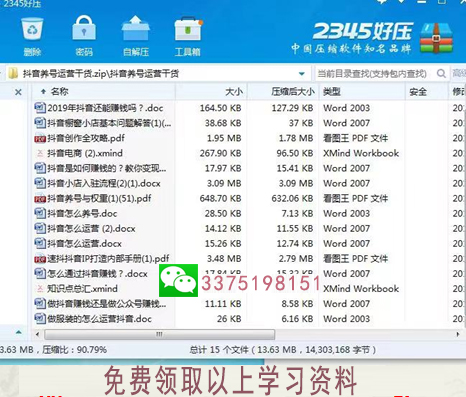Select 抖音创作全攻略.pdf file icon
This screenshot has width=466, height=397.
[40, 138]
